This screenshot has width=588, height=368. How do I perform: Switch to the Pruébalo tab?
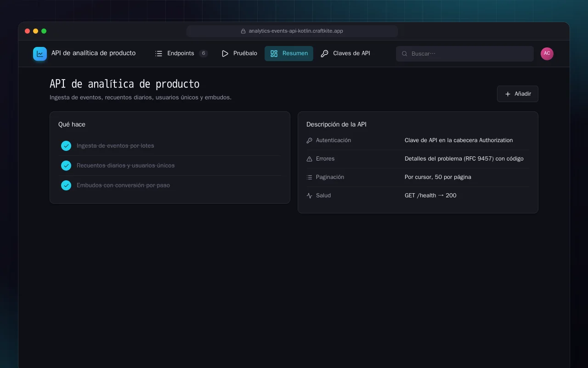[239, 53]
